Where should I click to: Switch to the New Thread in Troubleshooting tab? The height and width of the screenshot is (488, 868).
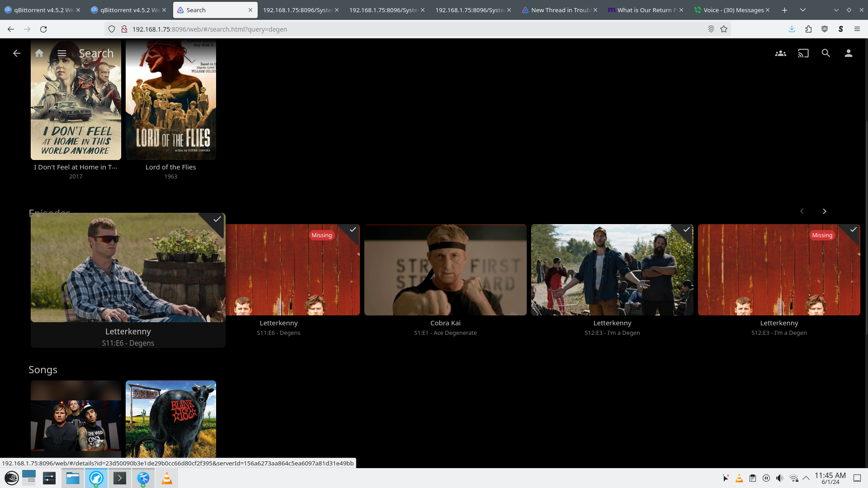[x=560, y=10]
